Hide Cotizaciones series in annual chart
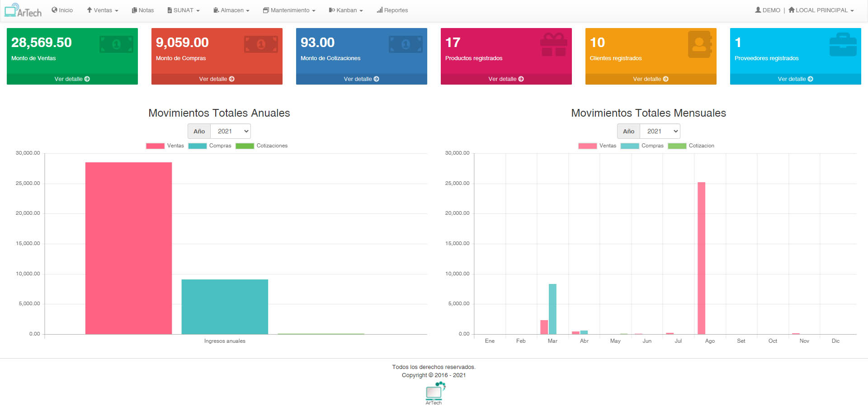Image resolution: width=868 pixels, height=416 pixels. tap(261, 146)
